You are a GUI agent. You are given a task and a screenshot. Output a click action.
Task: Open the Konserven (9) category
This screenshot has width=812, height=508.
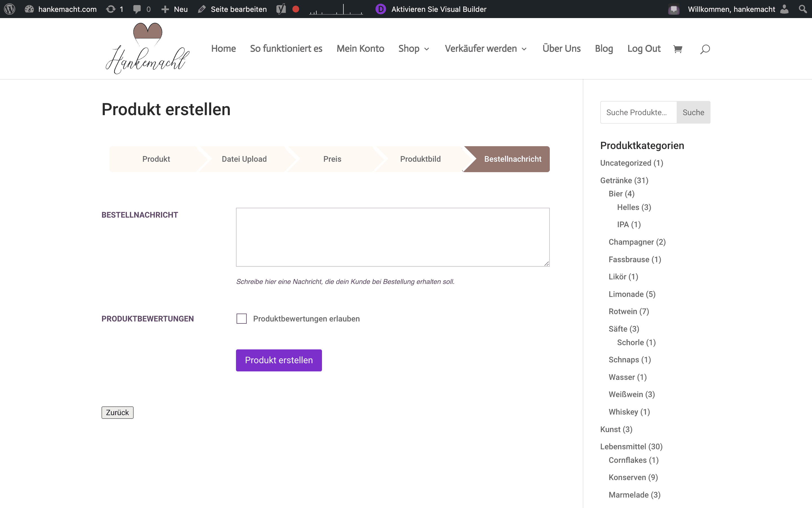pyautogui.click(x=633, y=477)
